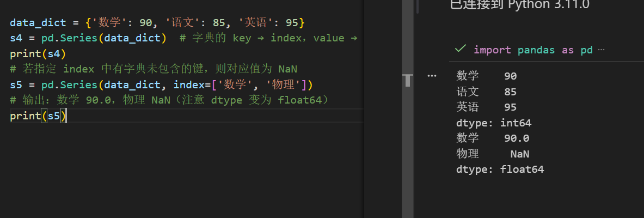Screen dimensions: 644x218
Task: Click the green execution success checkmark
Action: (461, 49)
